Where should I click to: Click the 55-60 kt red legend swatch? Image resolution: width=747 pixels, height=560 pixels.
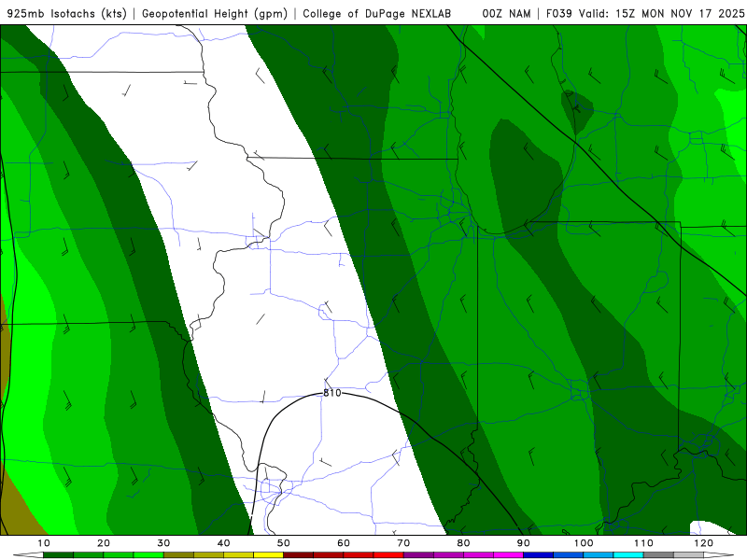click(x=329, y=555)
